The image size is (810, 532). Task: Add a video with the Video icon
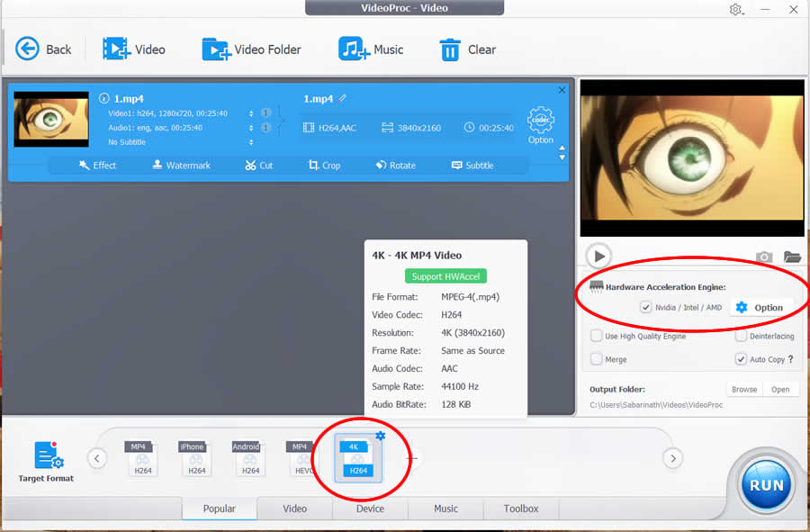pyautogui.click(x=116, y=49)
